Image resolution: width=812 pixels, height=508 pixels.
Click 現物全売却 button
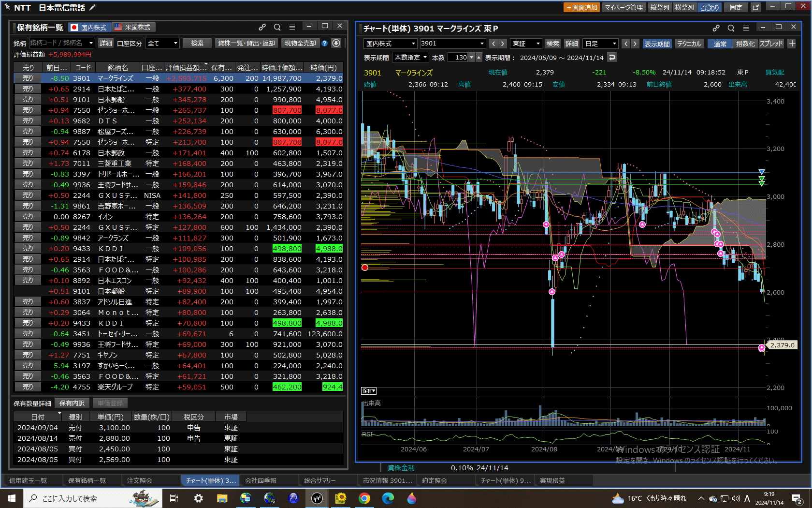pyautogui.click(x=300, y=43)
